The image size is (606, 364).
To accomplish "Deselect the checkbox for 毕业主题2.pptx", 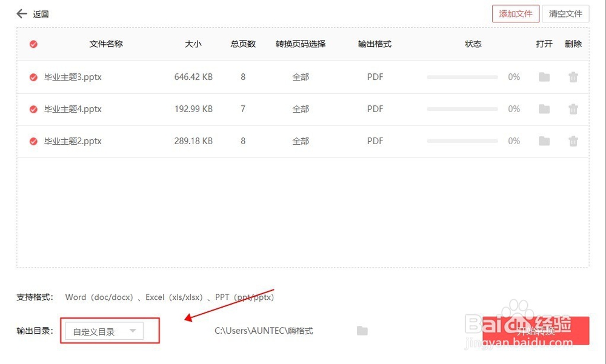I will 33,141.
